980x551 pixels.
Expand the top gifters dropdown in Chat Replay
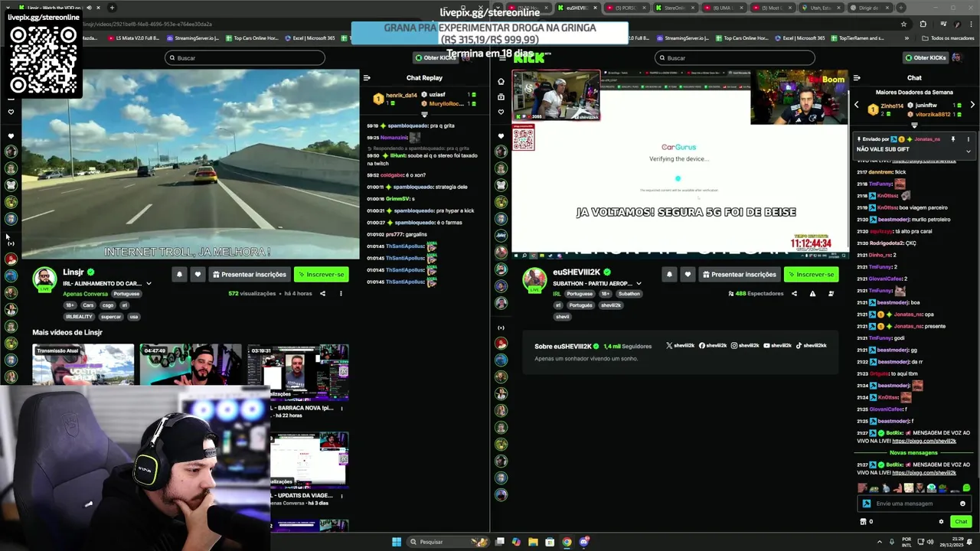pyautogui.click(x=424, y=114)
